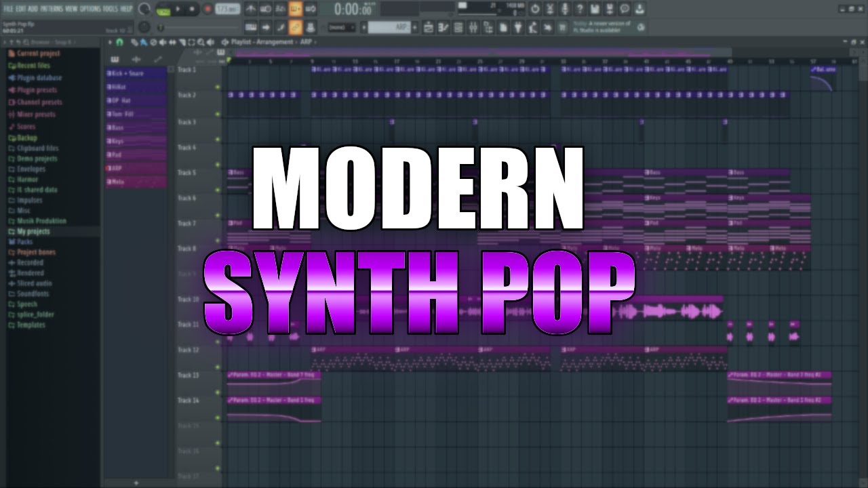Toggle the playlist magnet snap icon
Image resolution: width=868 pixels, height=488 pixels.
(x=119, y=42)
